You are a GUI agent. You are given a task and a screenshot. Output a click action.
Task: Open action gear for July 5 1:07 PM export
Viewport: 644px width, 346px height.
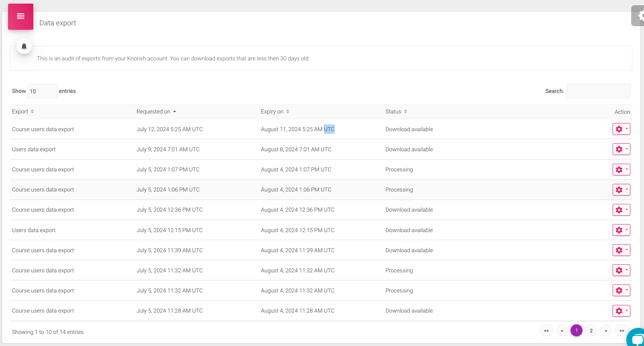(621, 169)
